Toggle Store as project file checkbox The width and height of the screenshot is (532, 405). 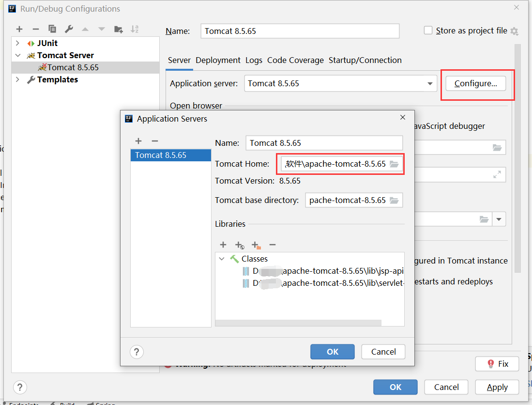click(x=428, y=31)
